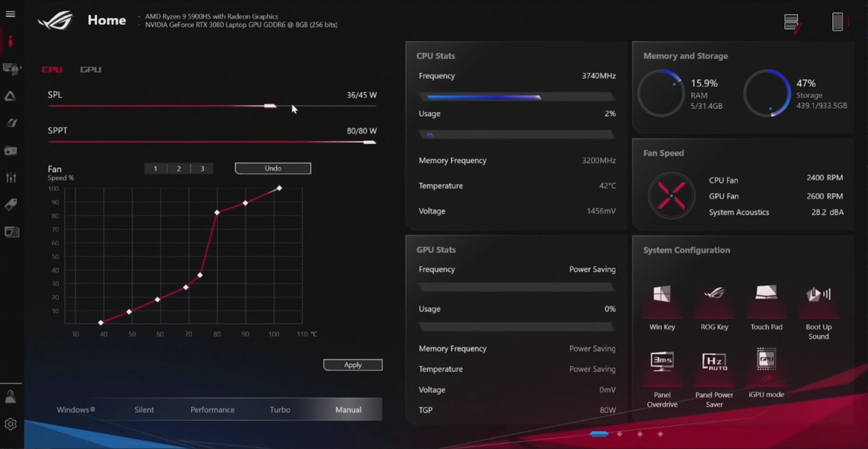Select the Silent operating mode
868x449 pixels.
pyautogui.click(x=144, y=409)
